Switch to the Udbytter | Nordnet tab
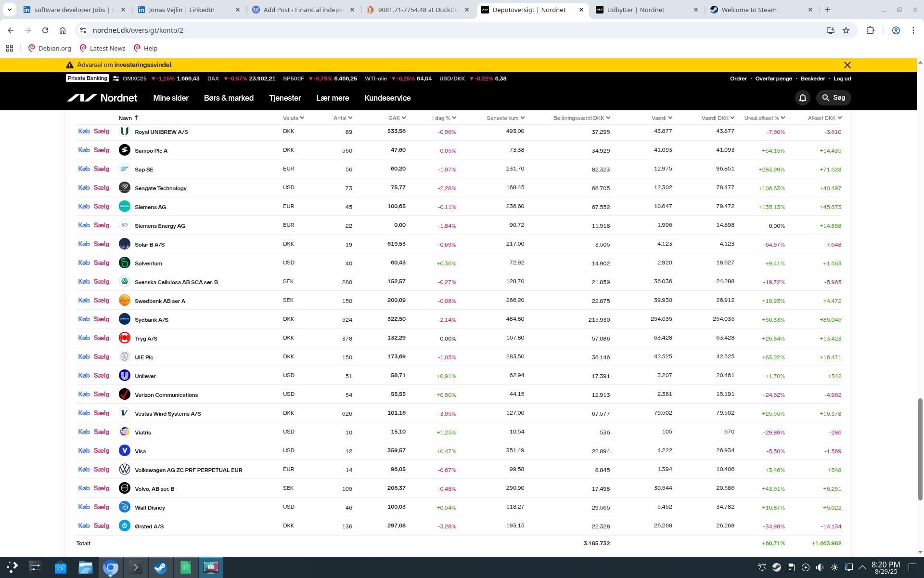Image resolution: width=924 pixels, height=578 pixels. (647, 10)
